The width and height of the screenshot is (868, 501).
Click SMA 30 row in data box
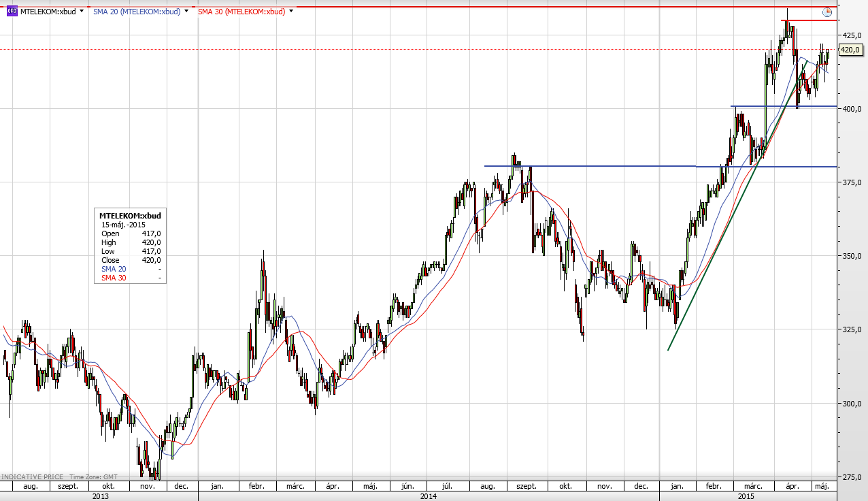tap(131, 278)
